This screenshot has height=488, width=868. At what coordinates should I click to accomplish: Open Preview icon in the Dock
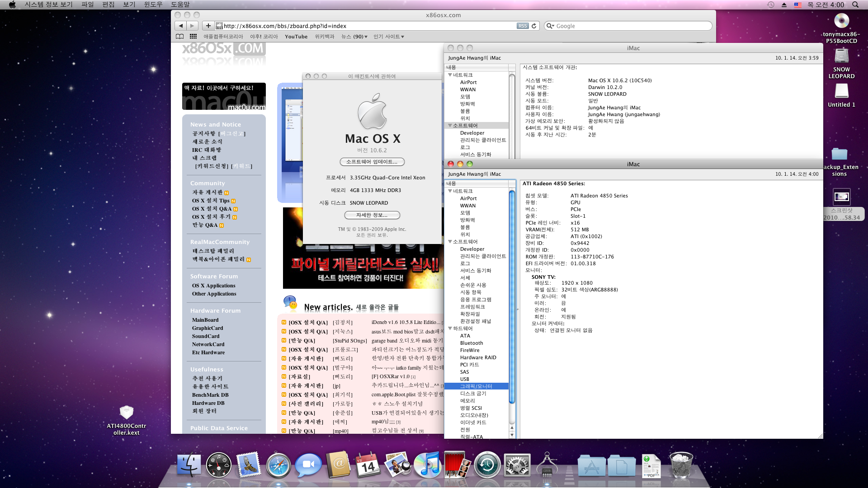[x=398, y=465]
